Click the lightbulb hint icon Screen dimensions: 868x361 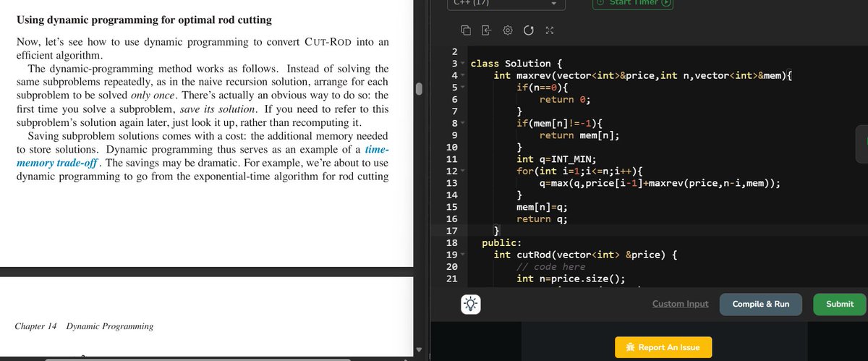(472, 305)
